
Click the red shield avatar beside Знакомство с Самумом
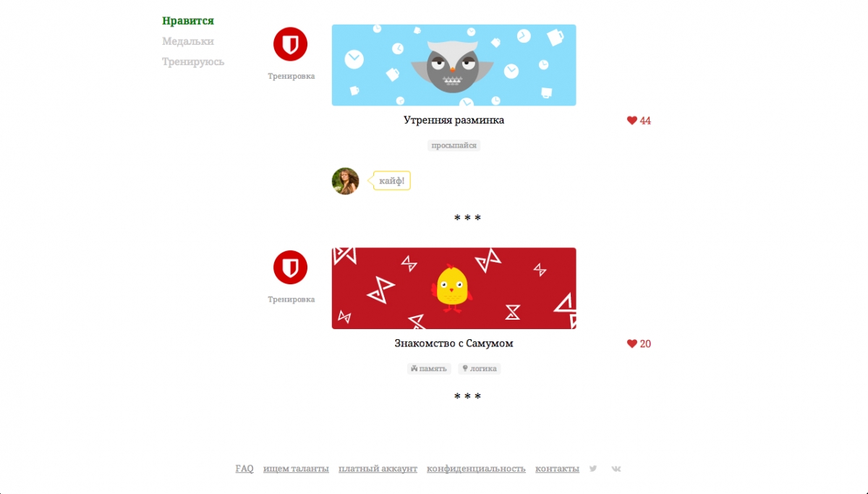(x=290, y=267)
